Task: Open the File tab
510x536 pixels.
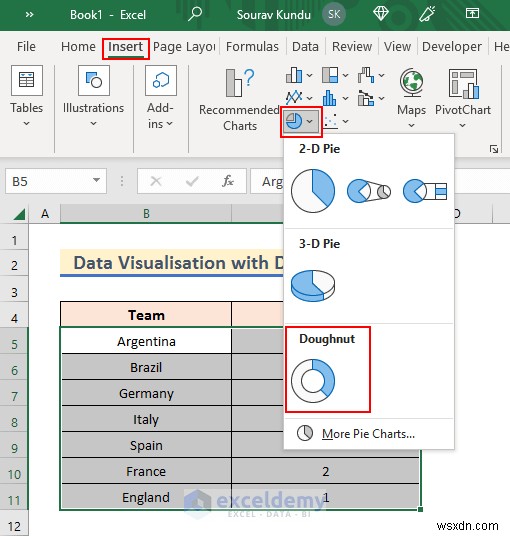Action: tap(26, 46)
